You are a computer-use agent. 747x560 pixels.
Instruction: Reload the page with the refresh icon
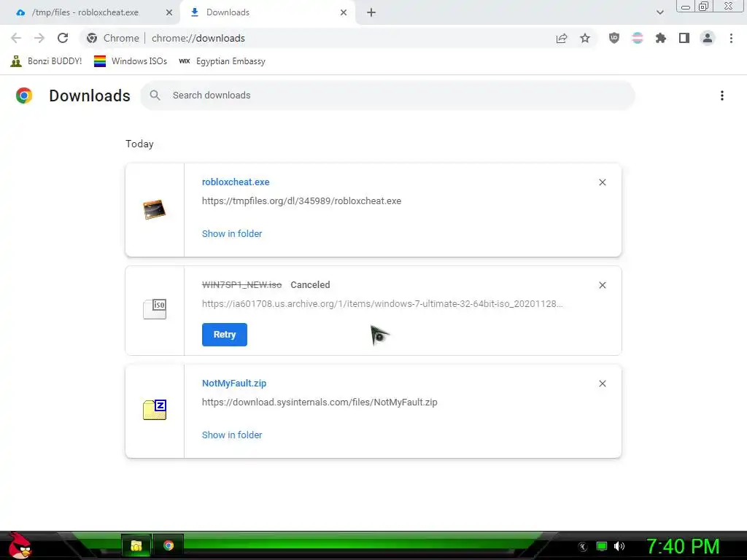[63, 38]
